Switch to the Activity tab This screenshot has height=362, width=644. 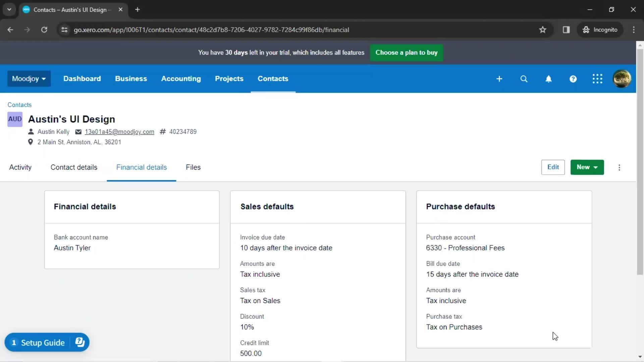(x=20, y=167)
